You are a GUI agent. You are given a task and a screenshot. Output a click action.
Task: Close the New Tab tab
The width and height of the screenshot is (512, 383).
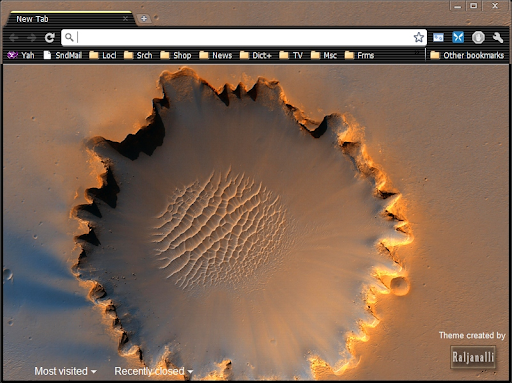click(125, 19)
